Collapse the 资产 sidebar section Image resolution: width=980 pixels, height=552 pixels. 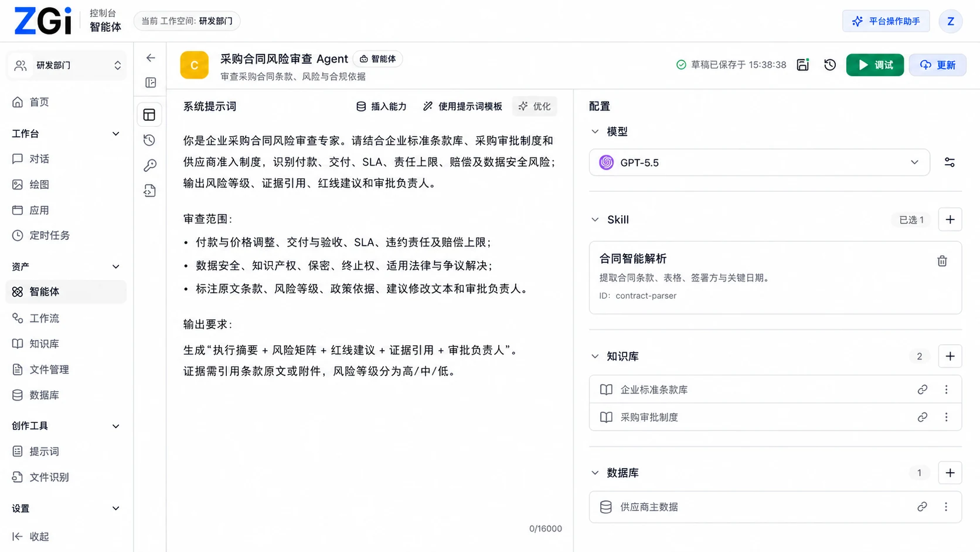[115, 266]
